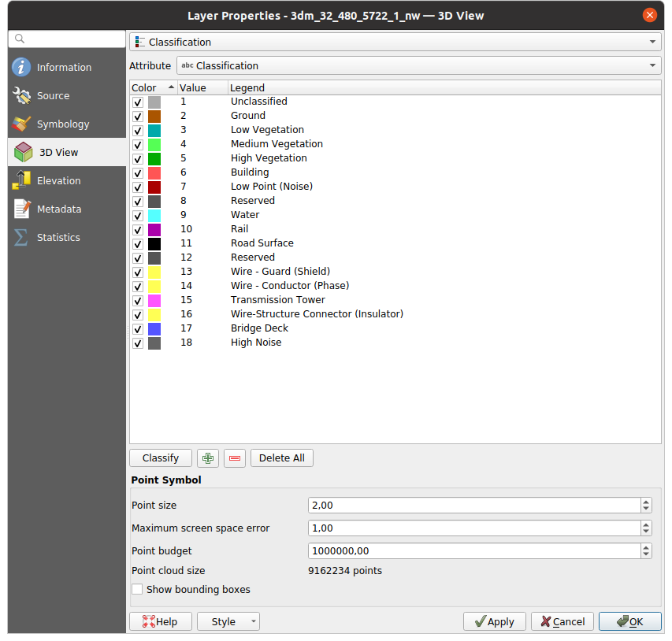Click the 3D View cube icon
The image size is (672, 641).
click(23, 152)
